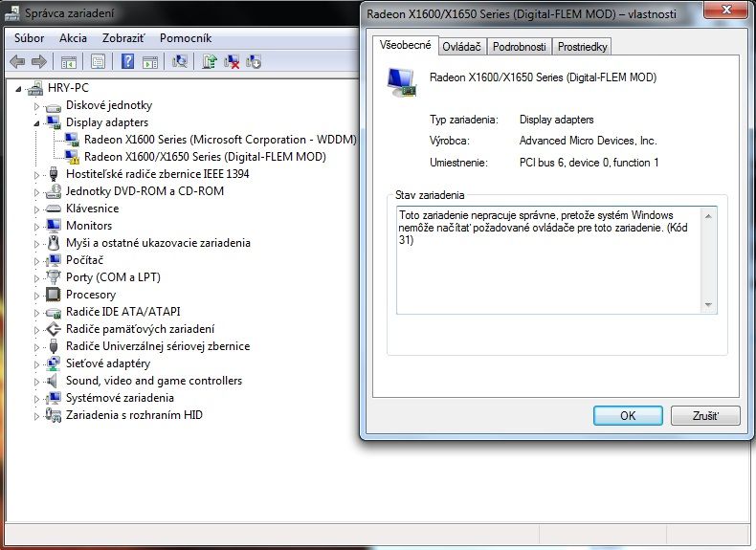This screenshot has width=756, height=550.
Task: Select Radiče pamäťových zariadení item
Action: 140,329
